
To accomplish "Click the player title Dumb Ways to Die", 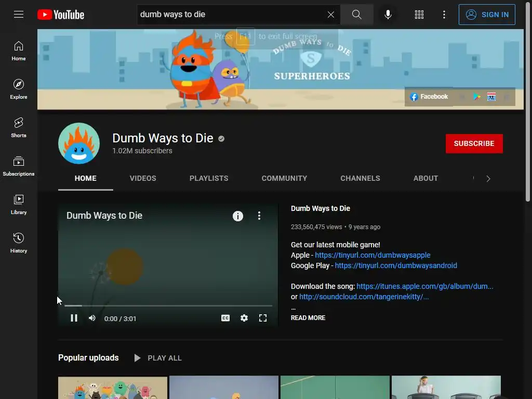I will (x=104, y=216).
